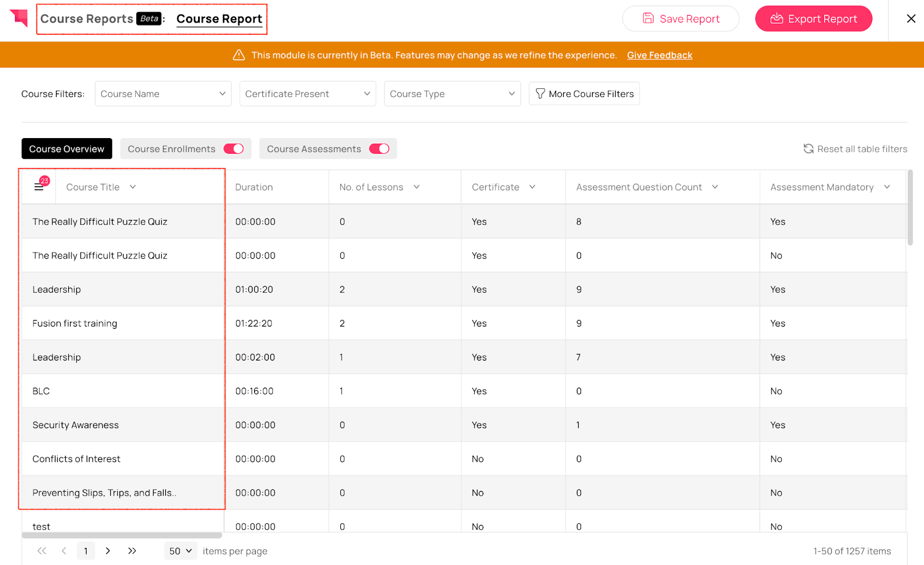This screenshot has width=924, height=565.
Task: Toggle Course Assessments switch off
Action: (379, 149)
